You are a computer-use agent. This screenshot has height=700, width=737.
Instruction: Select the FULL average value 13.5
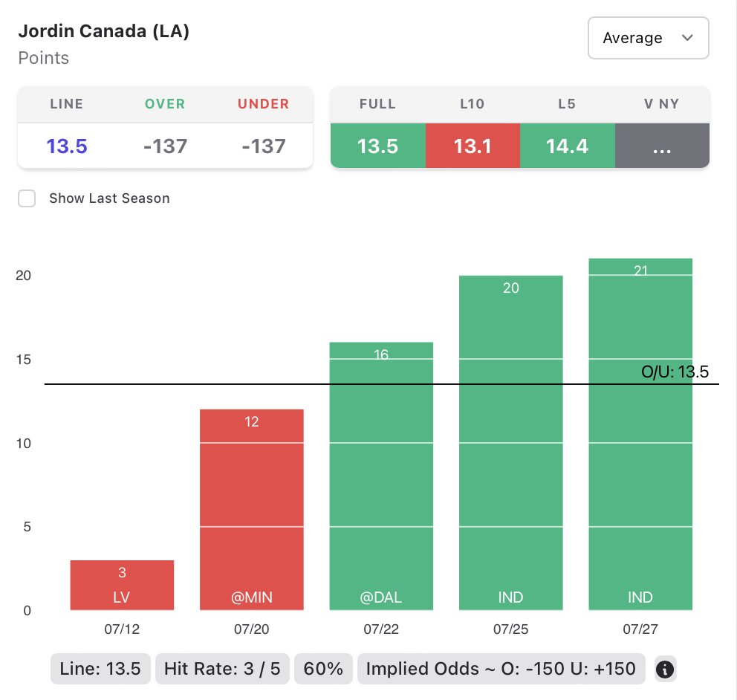[x=378, y=146]
